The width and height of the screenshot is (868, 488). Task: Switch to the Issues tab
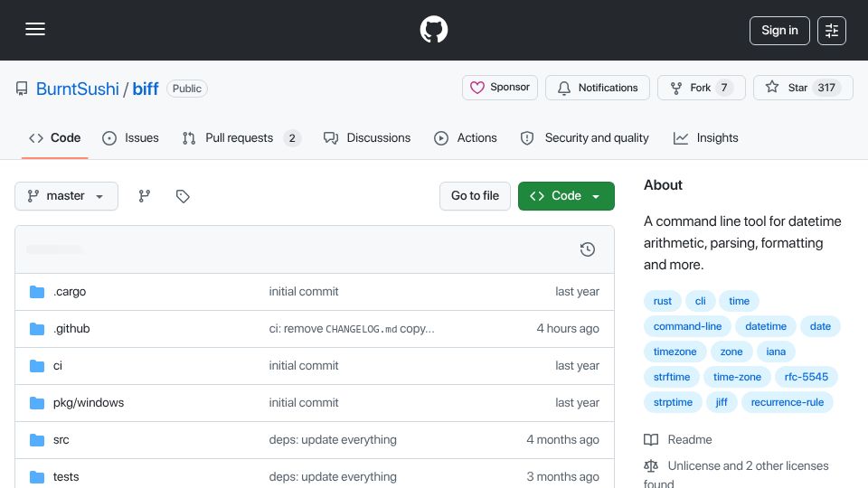[130, 137]
